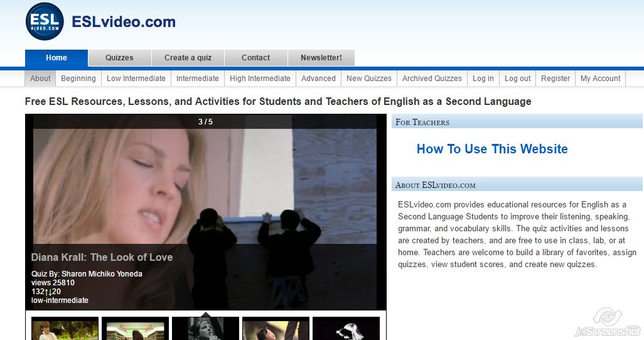644x340 pixels.
Task: Click the ESL video.com circular logo
Action: click(45, 21)
